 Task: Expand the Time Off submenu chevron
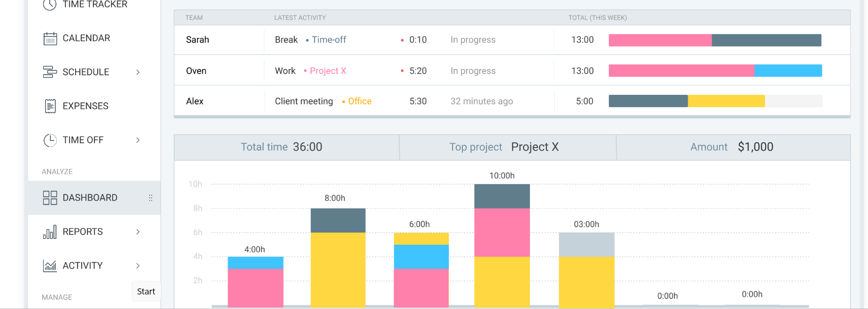pos(138,140)
